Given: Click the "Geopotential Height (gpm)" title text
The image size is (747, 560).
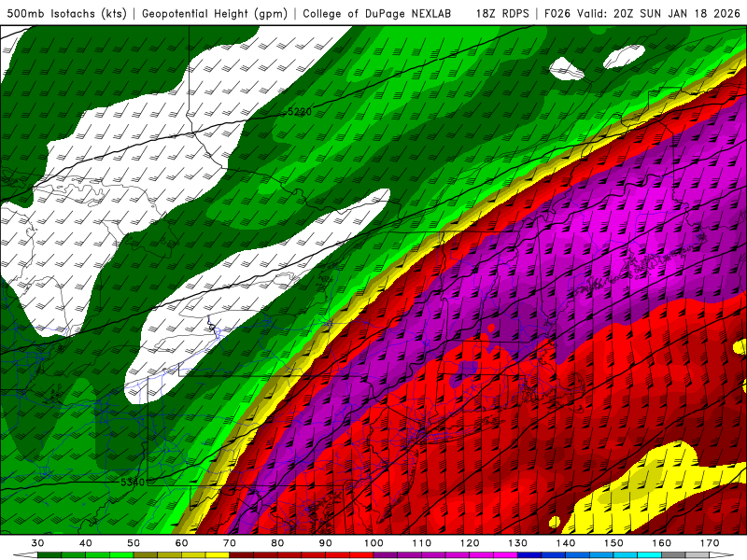Looking at the screenshot, I should (x=215, y=13).
